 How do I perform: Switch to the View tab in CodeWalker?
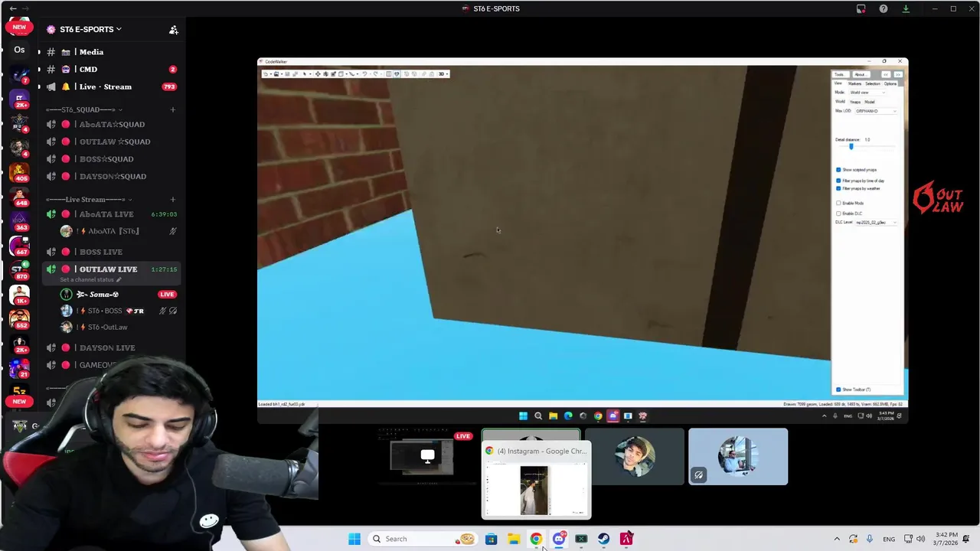pyautogui.click(x=838, y=83)
